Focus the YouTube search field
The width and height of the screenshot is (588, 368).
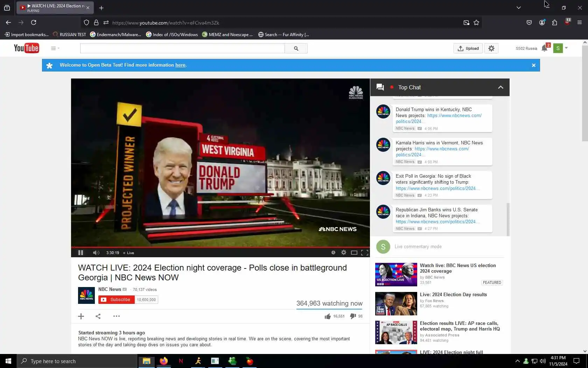coord(182,48)
